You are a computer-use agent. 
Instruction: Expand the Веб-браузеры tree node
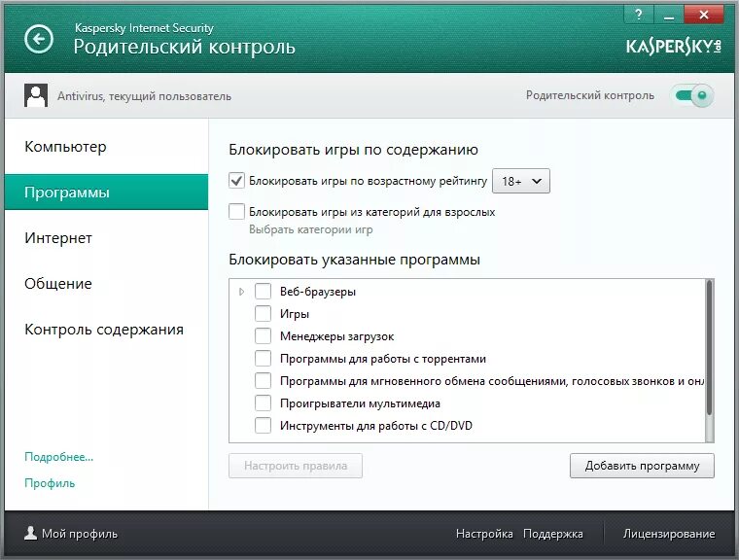click(241, 292)
